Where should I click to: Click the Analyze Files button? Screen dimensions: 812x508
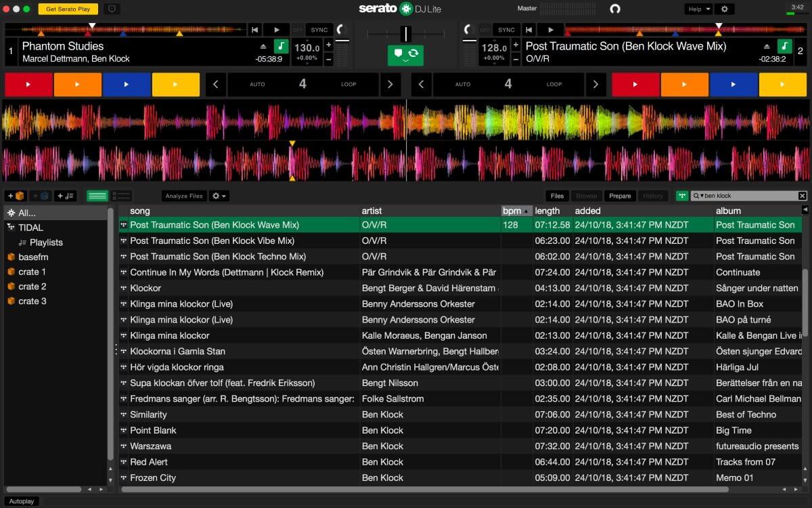click(183, 196)
